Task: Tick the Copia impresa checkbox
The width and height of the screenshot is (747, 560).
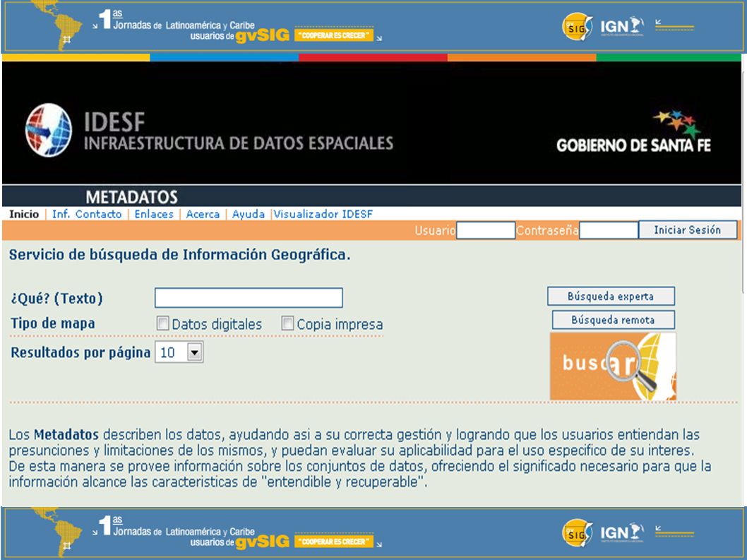Action: pos(287,323)
